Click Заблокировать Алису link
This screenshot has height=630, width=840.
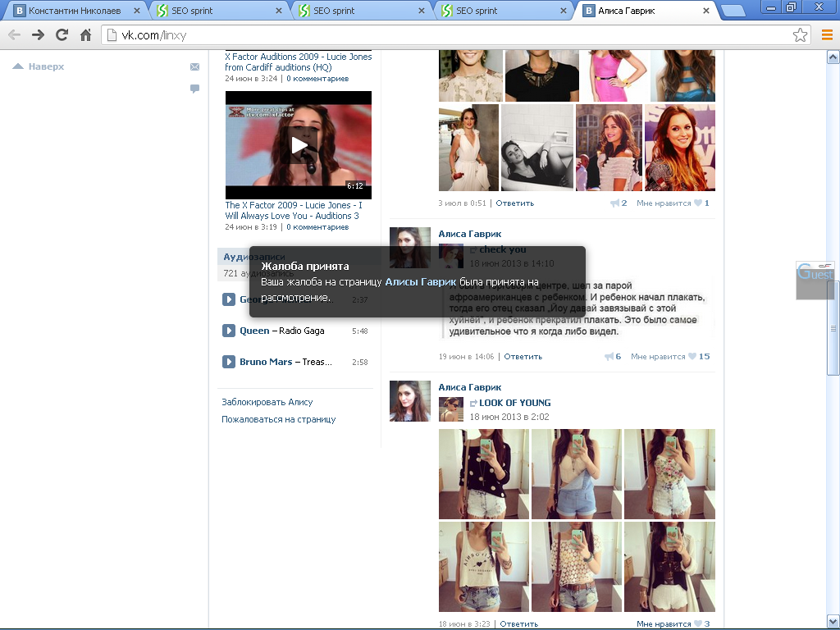coord(267,402)
